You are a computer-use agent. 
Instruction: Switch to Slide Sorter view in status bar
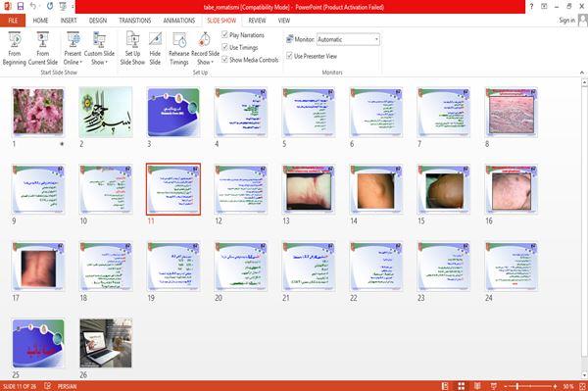tap(462, 386)
